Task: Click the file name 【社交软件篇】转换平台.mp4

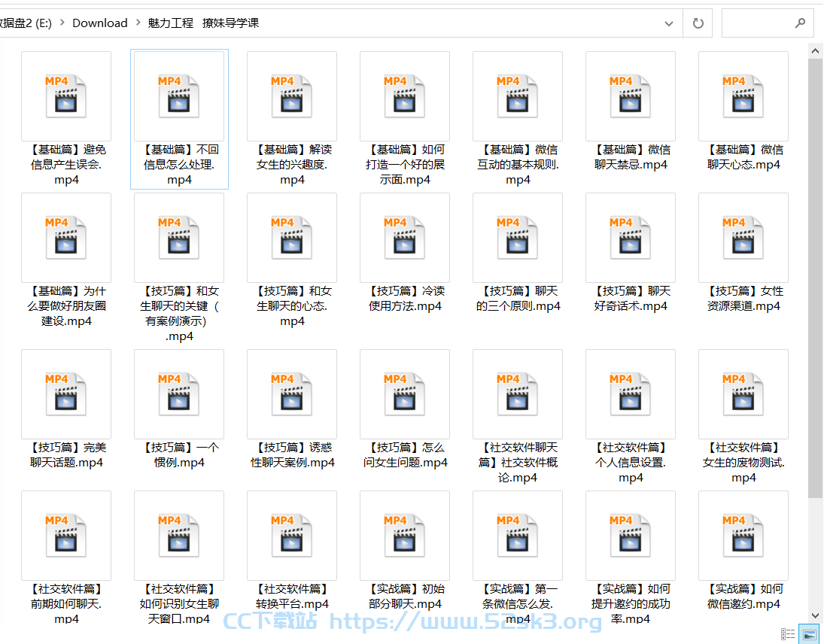Action: point(292,596)
